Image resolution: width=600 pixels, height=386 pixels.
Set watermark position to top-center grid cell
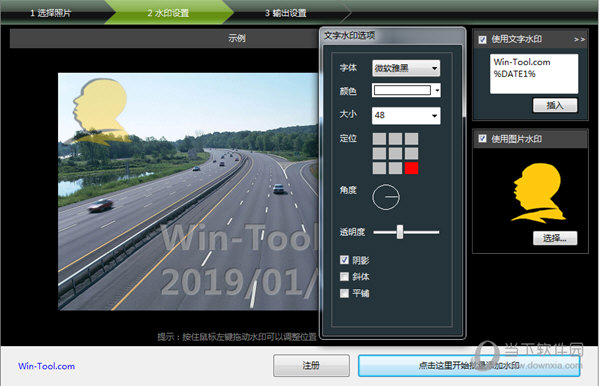[395, 138]
